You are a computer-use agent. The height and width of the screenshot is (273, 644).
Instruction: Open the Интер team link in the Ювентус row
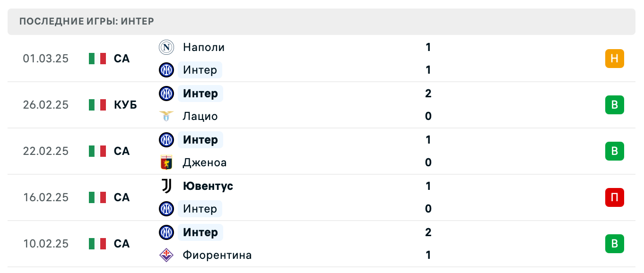[200, 209]
